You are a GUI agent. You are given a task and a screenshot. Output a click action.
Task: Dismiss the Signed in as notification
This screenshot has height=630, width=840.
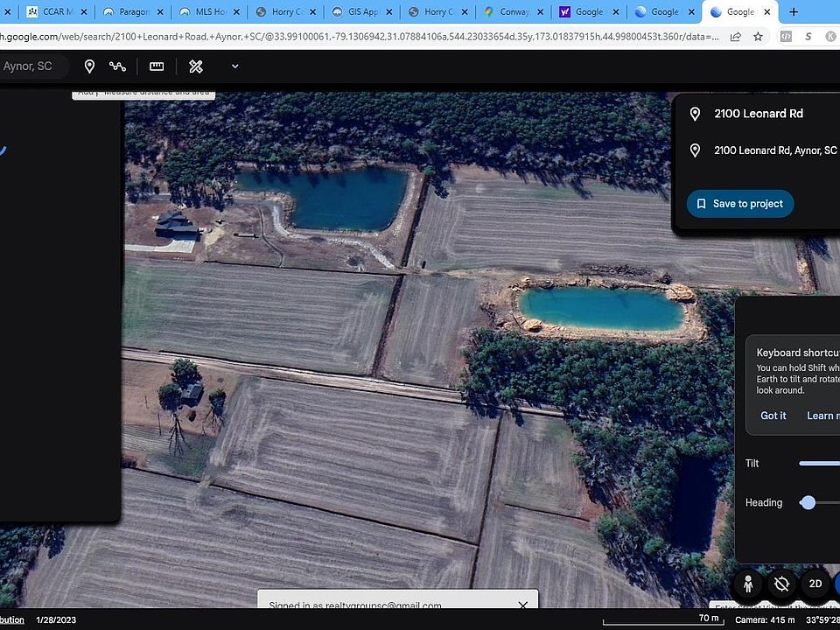[x=522, y=605]
